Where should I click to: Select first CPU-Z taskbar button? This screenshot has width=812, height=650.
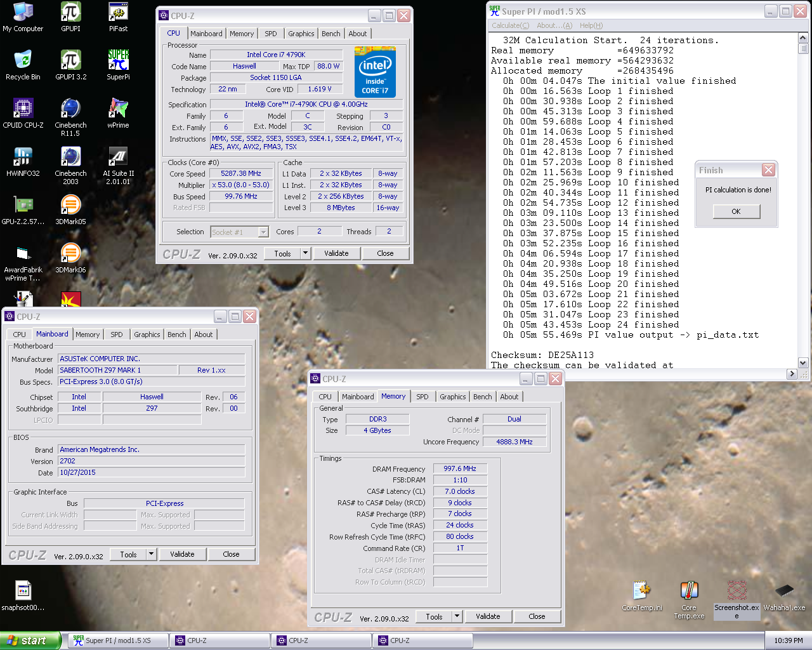[x=219, y=640]
